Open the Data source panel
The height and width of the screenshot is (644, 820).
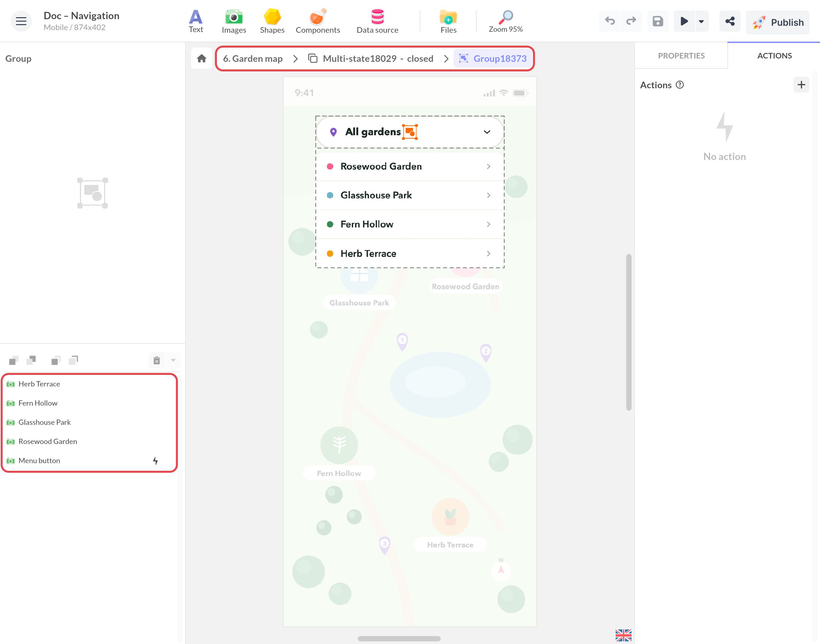point(377,21)
